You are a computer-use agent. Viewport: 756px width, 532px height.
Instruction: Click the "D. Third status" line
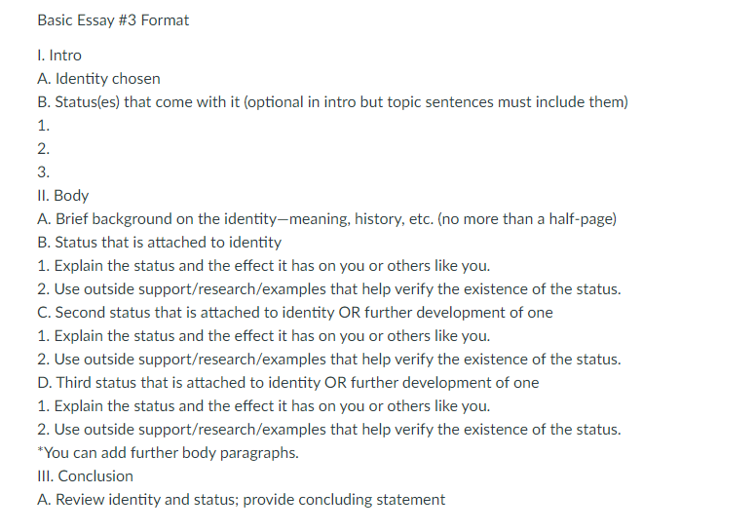pyautogui.click(x=287, y=383)
